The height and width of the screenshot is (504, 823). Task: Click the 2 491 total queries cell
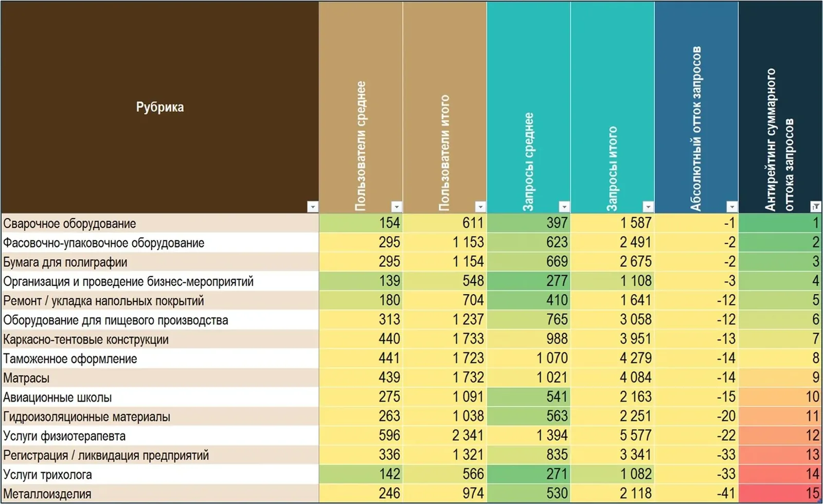[x=612, y=243]
